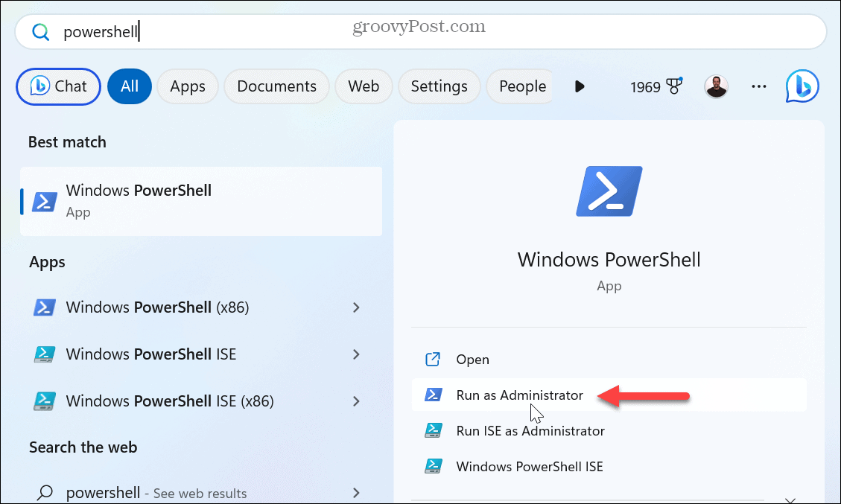Open the three-dots more options menu
The height and width of the screenshot is (504, 841).
point(759,86)
